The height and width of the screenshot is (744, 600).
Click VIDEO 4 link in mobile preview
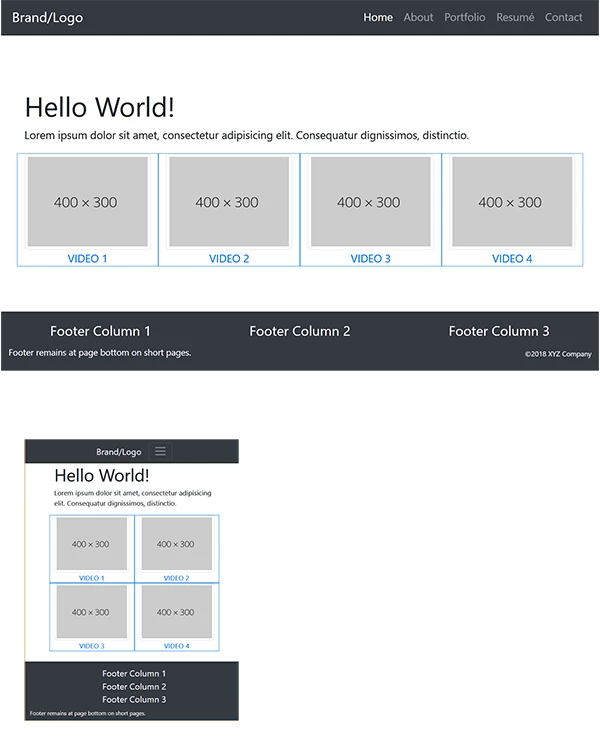click(176, 646)
